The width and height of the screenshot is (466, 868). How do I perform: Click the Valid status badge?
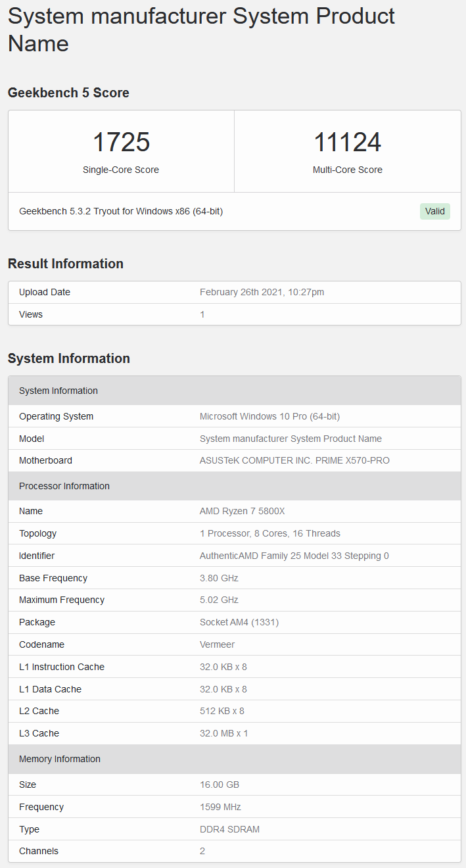pos(435,211)
